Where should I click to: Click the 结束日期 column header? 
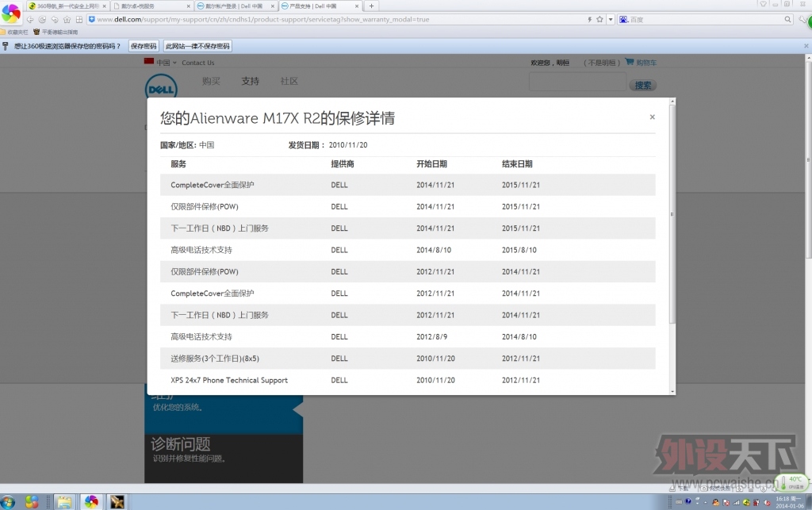pos(517,164)
